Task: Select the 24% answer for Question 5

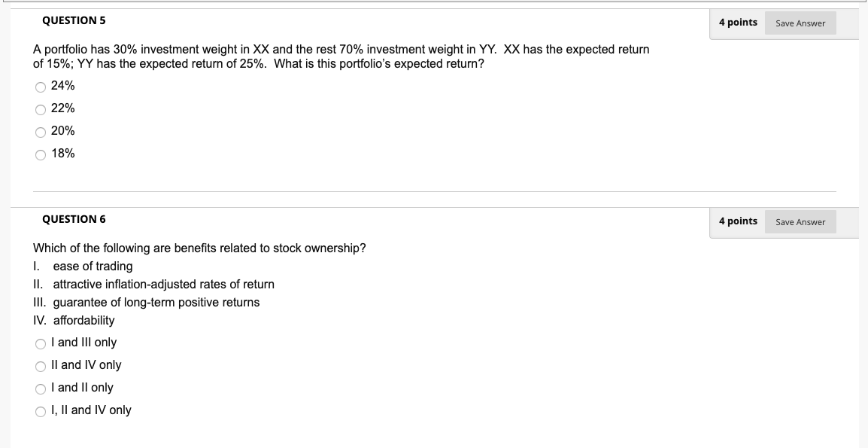Action: pos(41,86)
